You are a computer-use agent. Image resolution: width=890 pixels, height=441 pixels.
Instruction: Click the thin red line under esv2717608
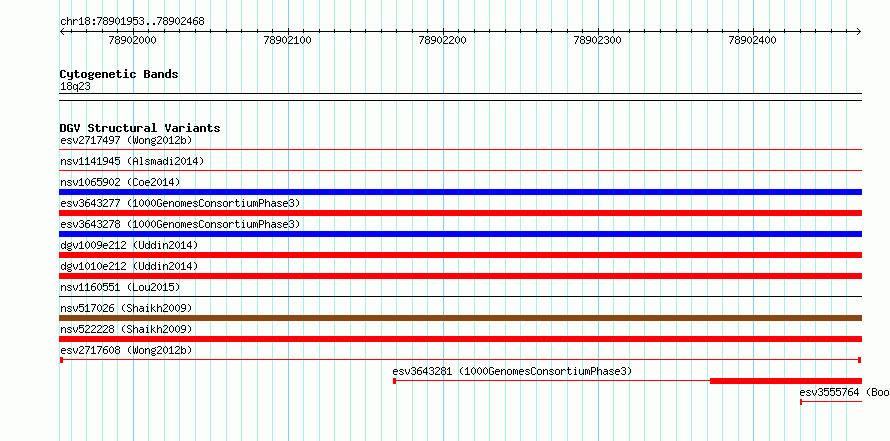pos(461,360)
